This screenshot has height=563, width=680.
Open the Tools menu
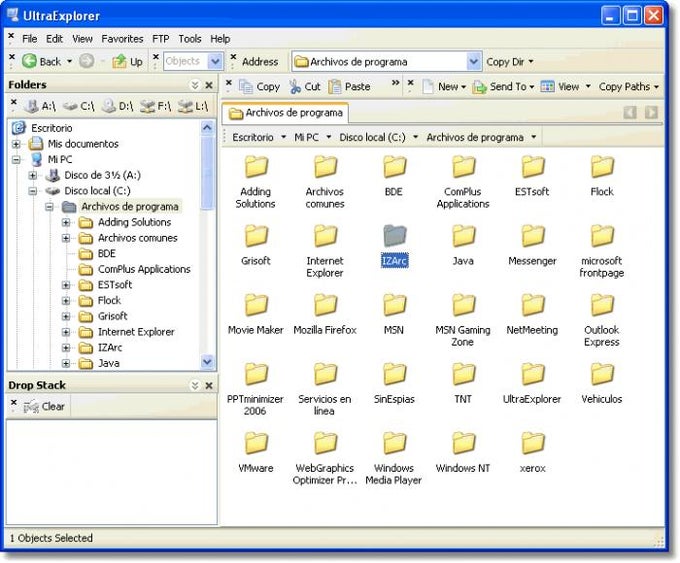click(x=190, y=39)
